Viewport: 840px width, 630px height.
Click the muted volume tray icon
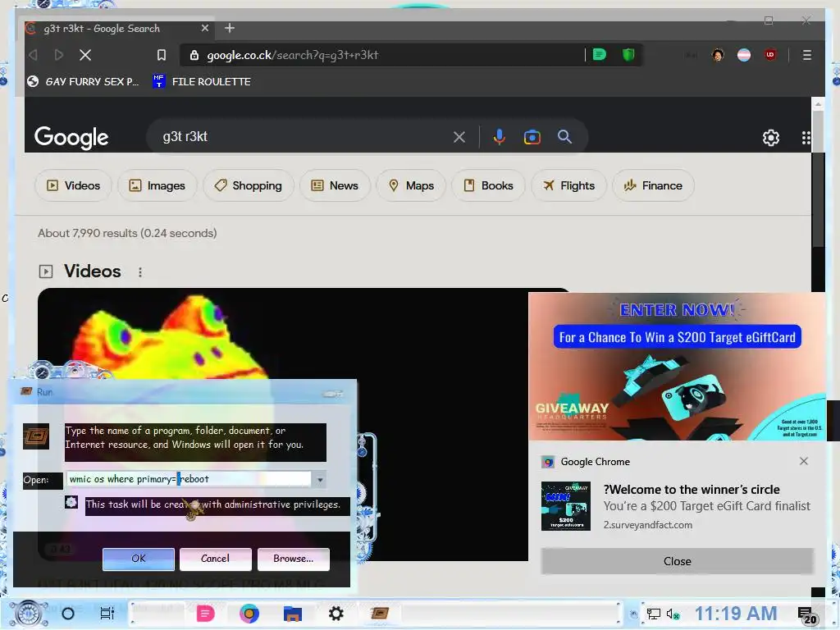tap(673, 614)
